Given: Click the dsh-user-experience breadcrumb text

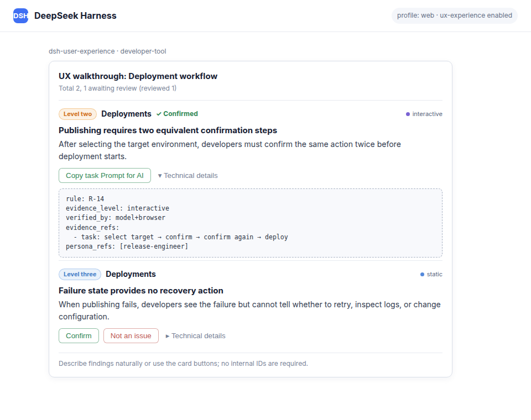Looking at the screenshot, I should (107, 51).
